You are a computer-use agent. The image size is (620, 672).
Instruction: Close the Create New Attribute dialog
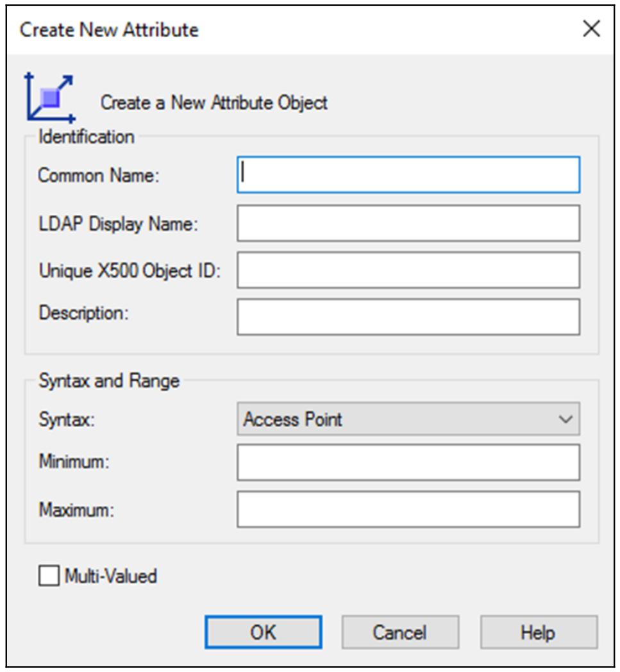point(591,29)
